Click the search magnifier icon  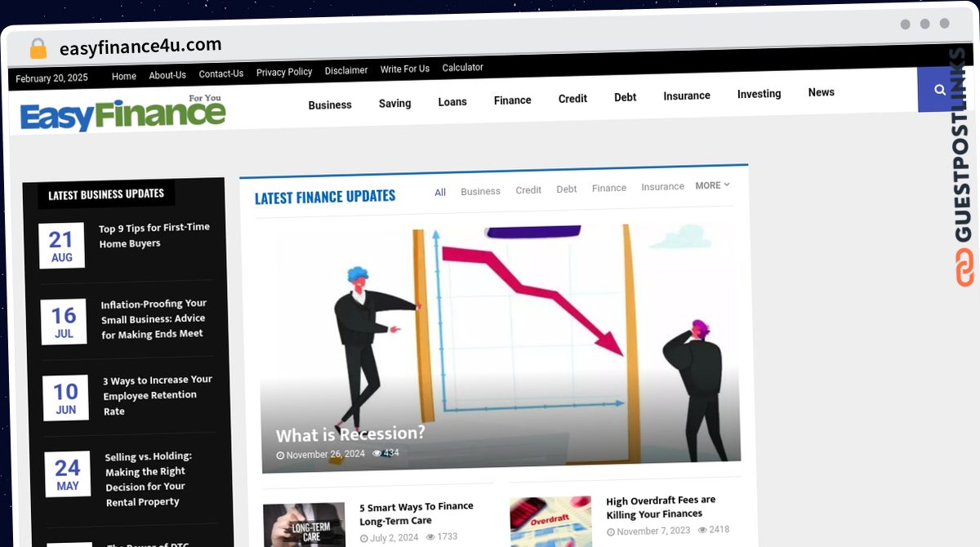940,90
